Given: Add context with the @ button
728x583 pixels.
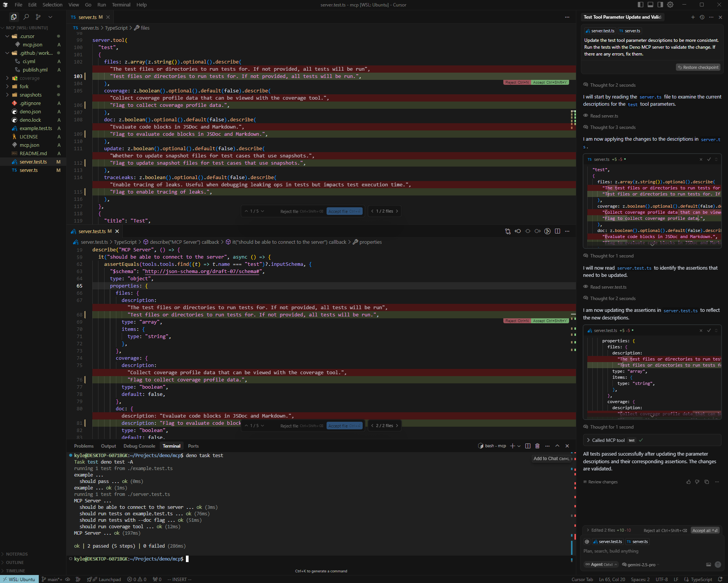Looking at the screenshot, I should (x=587, y=542).
